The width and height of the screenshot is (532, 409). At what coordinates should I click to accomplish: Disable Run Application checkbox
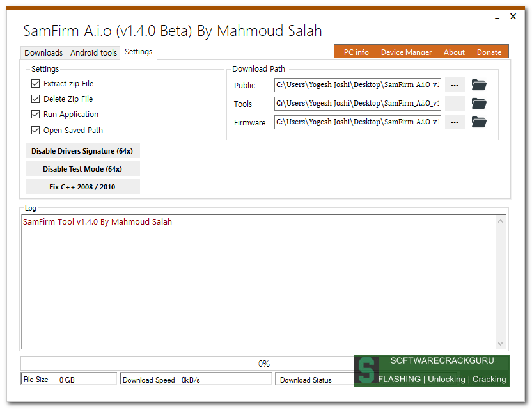coord(35,114)
